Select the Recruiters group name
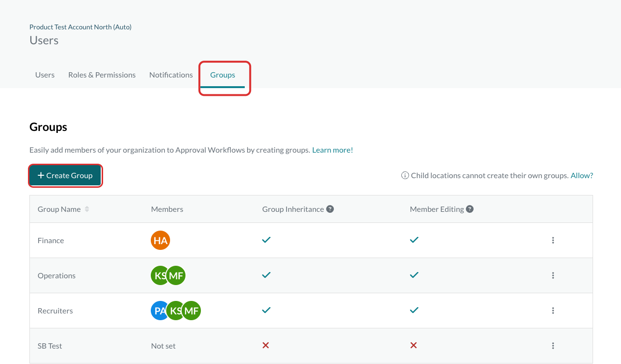Image resolution: width=621 pixels, height=364 pixels. (x=55, y=311)
